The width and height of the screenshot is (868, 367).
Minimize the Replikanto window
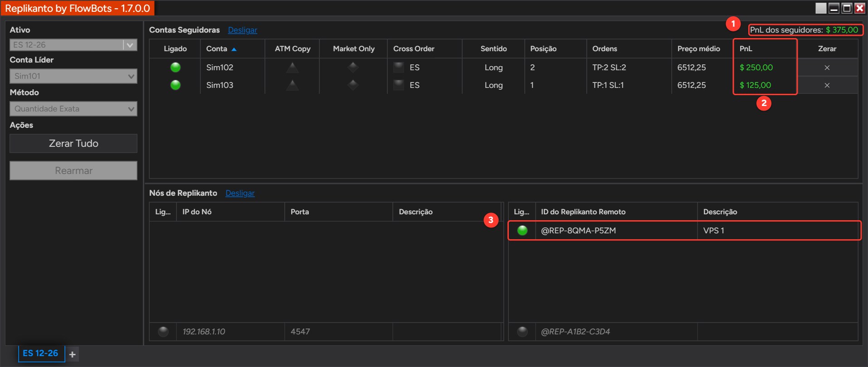pyautogui.click(x=834, y=8)
